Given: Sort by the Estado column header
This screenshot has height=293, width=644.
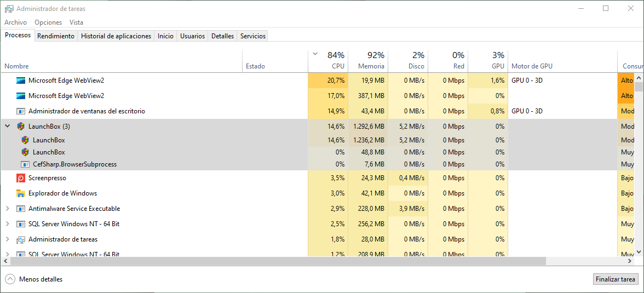Looking at the screenshot, I should [275, 61].
